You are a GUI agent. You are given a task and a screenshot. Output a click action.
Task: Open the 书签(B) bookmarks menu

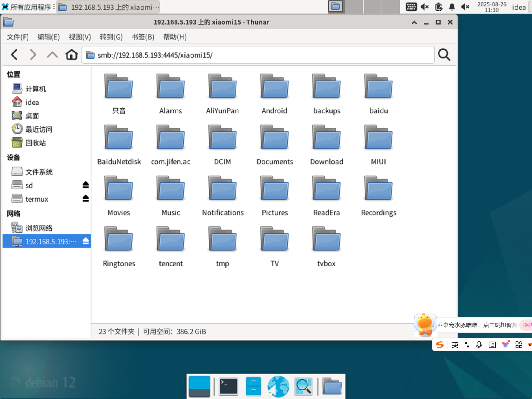(143, 37)
